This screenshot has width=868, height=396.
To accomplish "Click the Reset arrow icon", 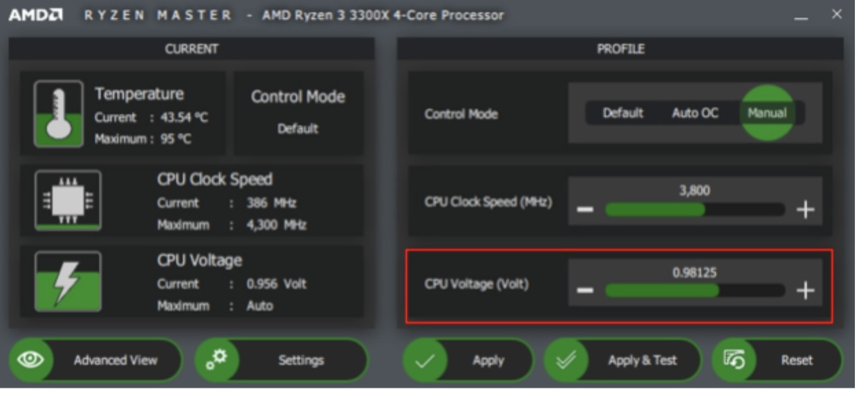I will pyautogui.click(x=733, y=360).
